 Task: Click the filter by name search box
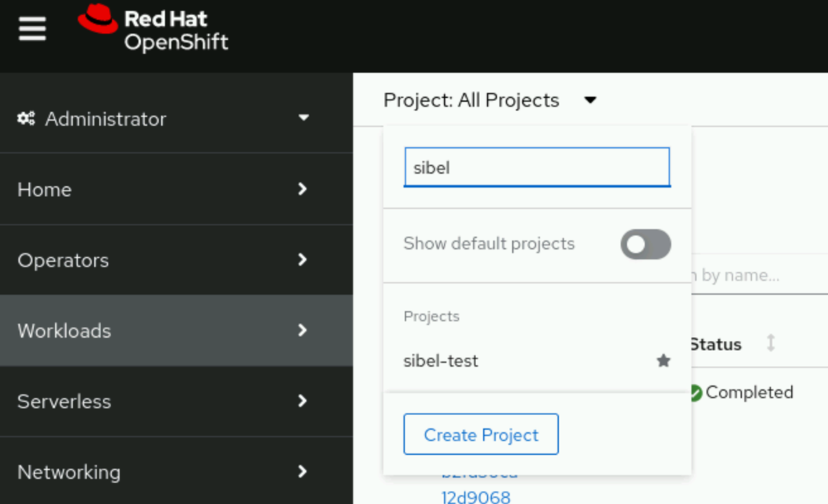pyautogui.click(x=759, y=275)
